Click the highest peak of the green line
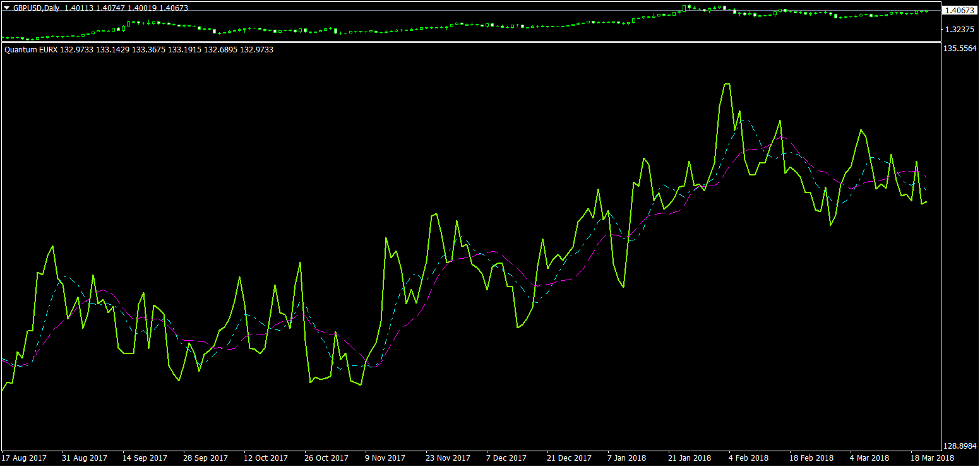 [727, 84]
